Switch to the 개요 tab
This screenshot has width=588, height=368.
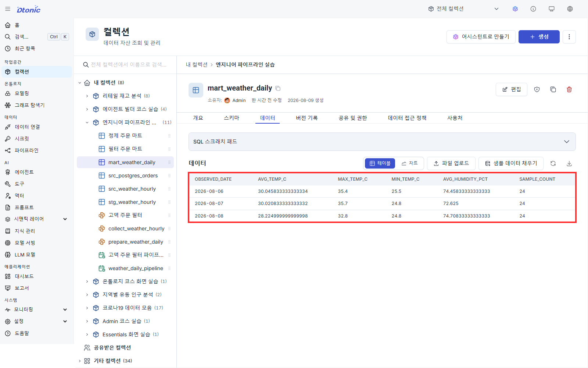tap(198, 118)
